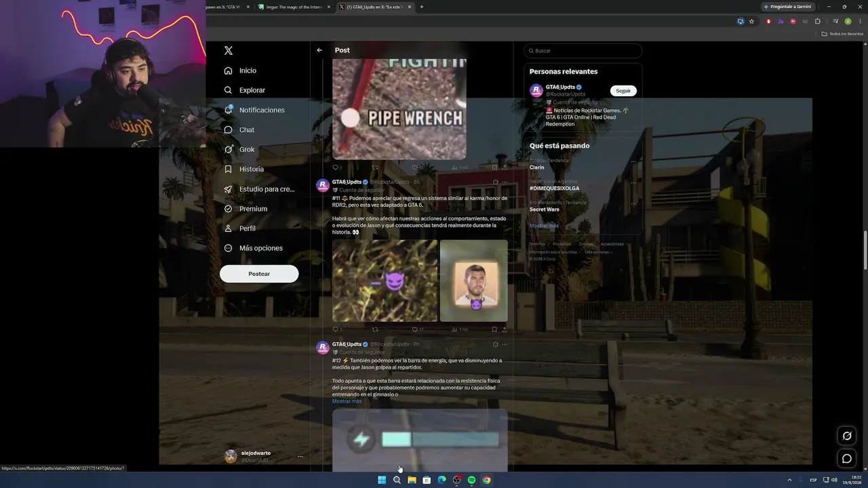Viewport: 868px width, 488px height.
Task: Bookmark this page with the star icon
Action: 751,21
